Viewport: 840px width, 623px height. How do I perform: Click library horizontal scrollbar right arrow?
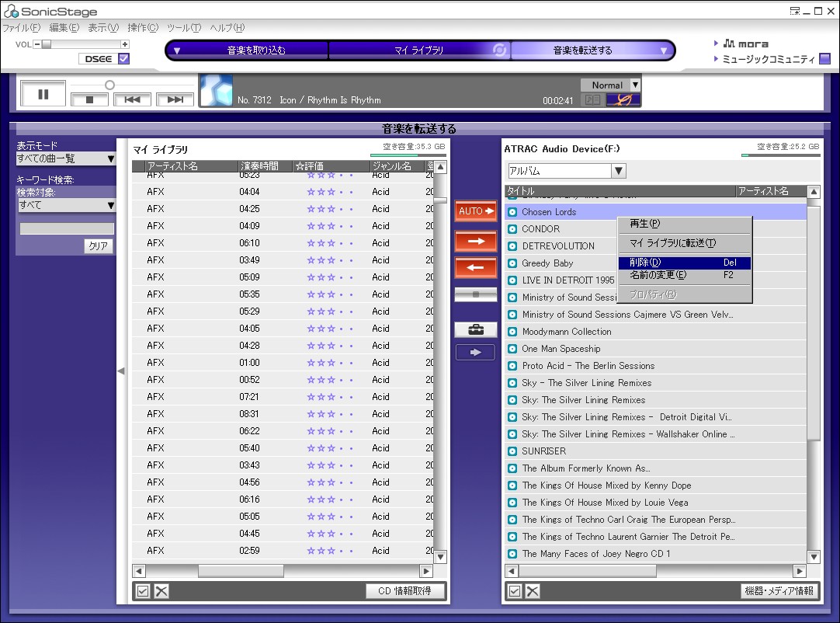coord(426,571)
